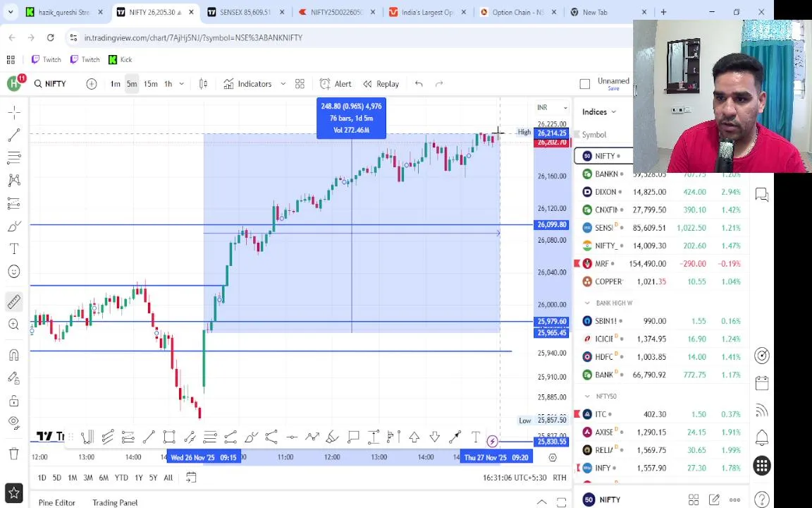Open the emoji icons tool
Viewport: 812px width, 508px height.
14,272
